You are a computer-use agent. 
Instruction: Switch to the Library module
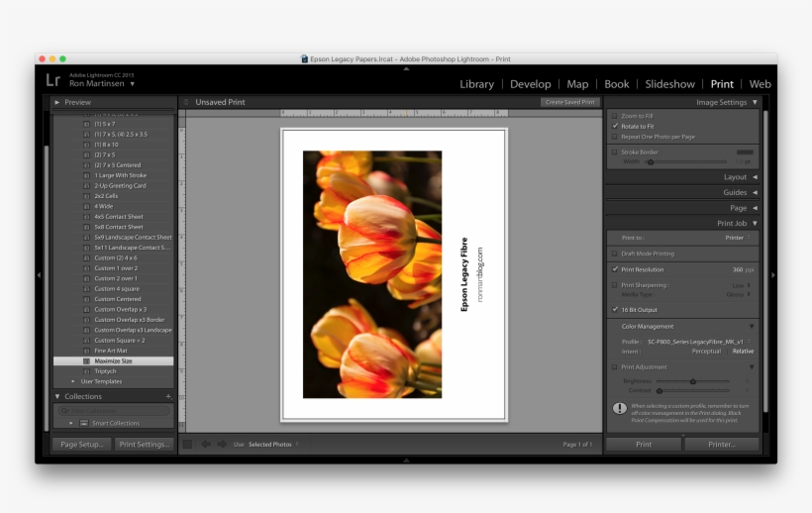pyautogui.click(x=476, y=84)
